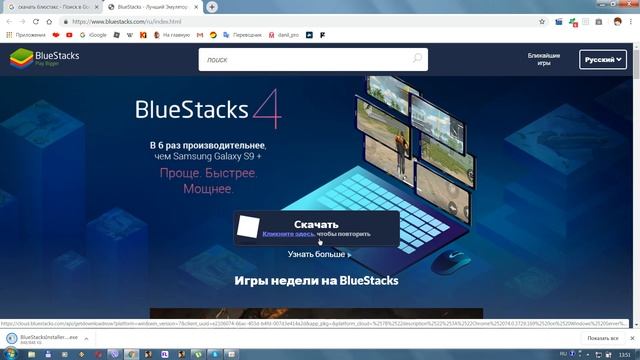Open the green extension icon with the red badge

click(573, 22)
